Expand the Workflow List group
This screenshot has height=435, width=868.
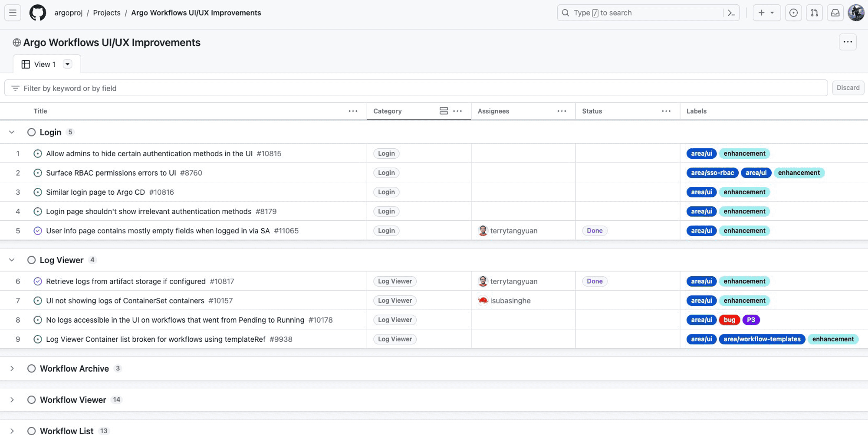tap(12, 431)
